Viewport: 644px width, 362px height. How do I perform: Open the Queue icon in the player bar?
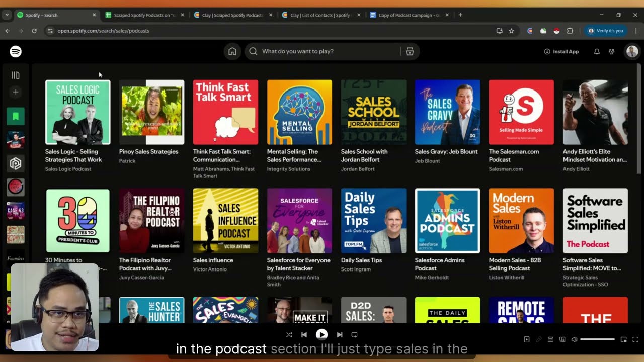[x=550, y=339]
